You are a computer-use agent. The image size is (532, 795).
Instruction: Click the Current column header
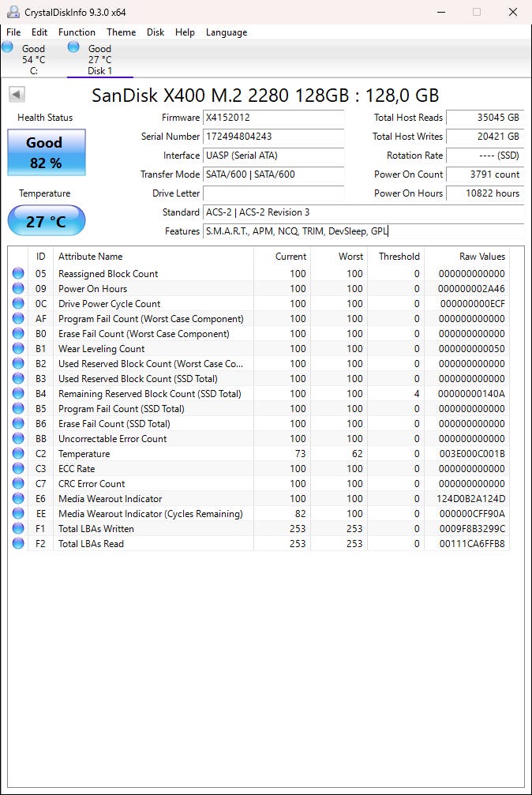(282, 257)
